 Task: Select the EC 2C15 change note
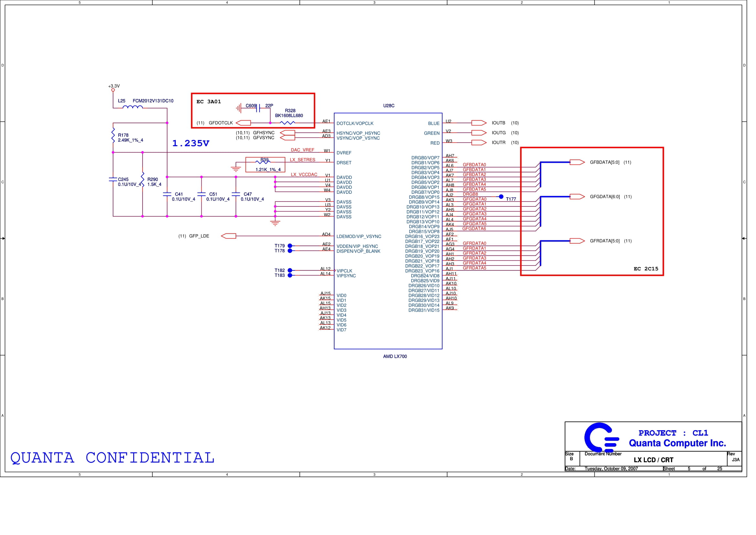coord(646,269)
